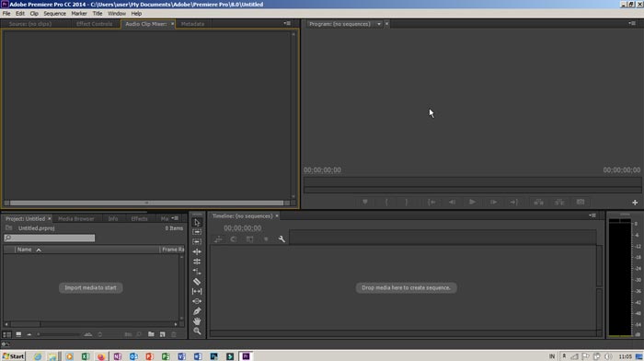644x361 pixels.
Task: Open Timeline Display Settings wrench
Action: 282,239
